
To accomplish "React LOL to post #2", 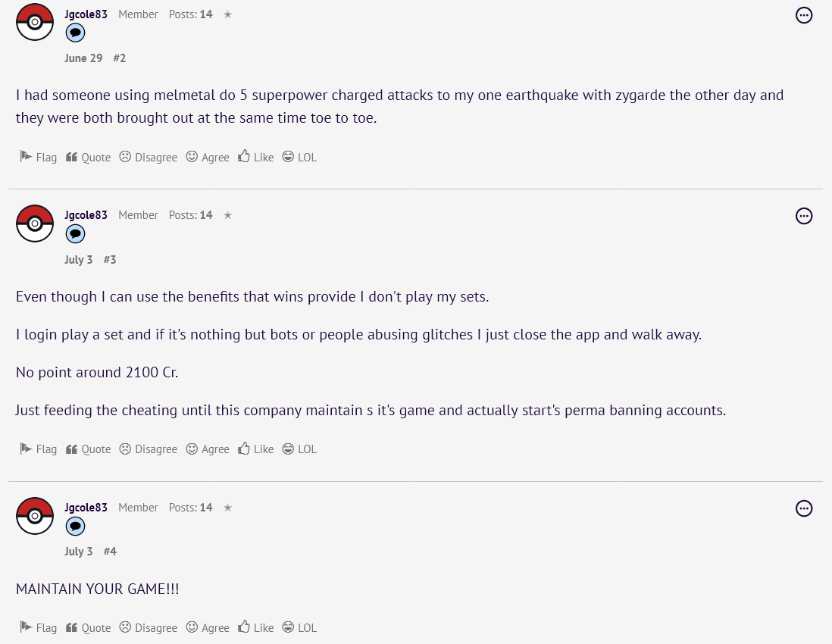I will tap(299, 157).
